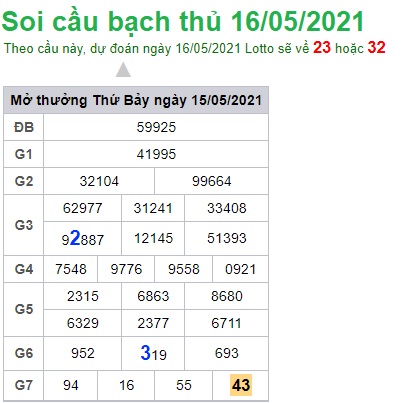Select the ĐB row label
Screen dimensions: 403x403
[x=24, y=127]
